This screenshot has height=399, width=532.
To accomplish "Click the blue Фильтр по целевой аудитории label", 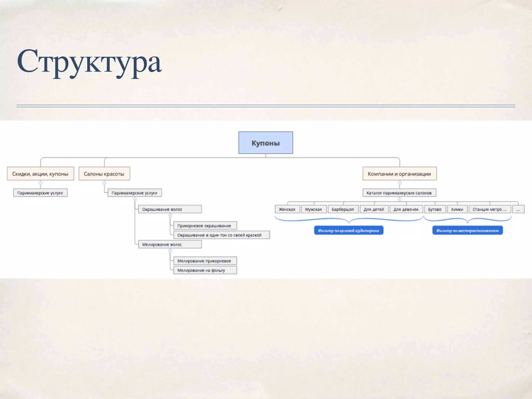I will pos(349,230).
